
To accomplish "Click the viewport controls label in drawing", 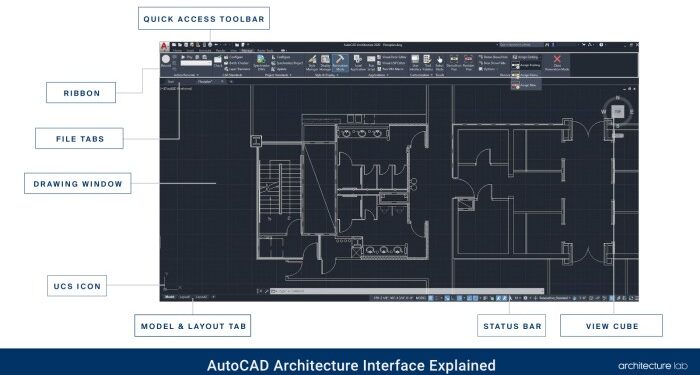I will point(177,89).
